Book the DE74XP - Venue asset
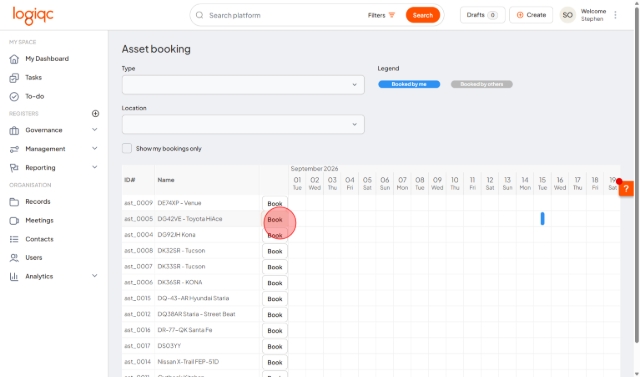The height and width of the screenshot is (377, 640). 275,203
